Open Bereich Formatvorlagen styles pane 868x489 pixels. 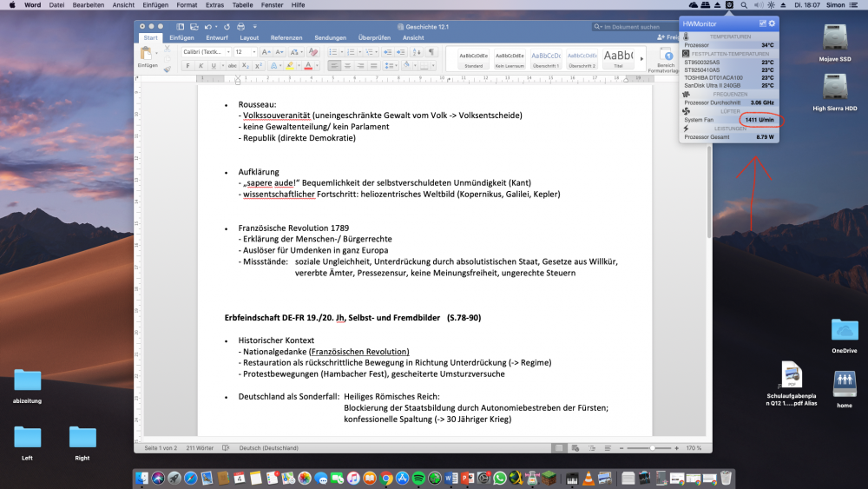665,60
